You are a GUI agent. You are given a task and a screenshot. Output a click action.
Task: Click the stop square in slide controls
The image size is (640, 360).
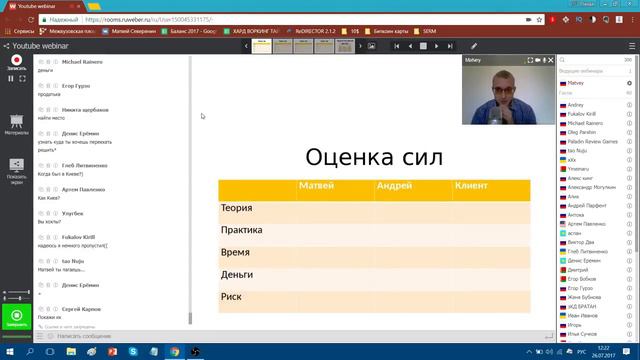click(423, 46)
